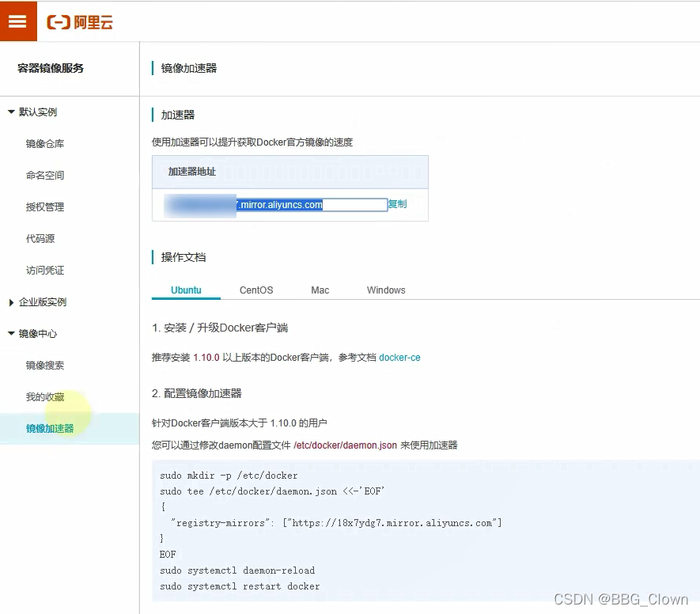Click the Aliyun logo
Image resolution: width=700 pixels, height=614 pixels.
pyautogui.click(x=79, y=22)
